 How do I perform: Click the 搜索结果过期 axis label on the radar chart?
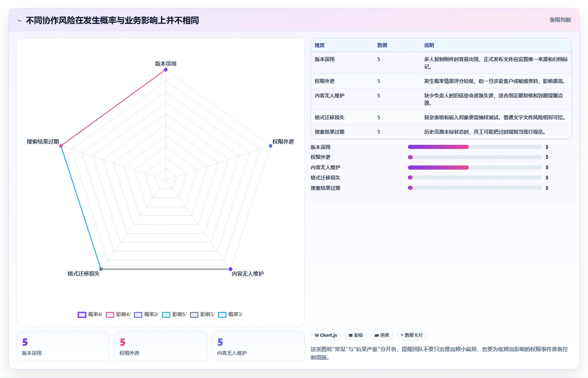pos(43,142)
